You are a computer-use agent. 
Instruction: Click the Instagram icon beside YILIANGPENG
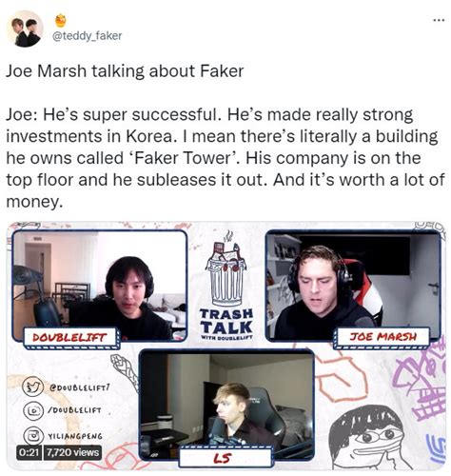[x=32, y=435]
